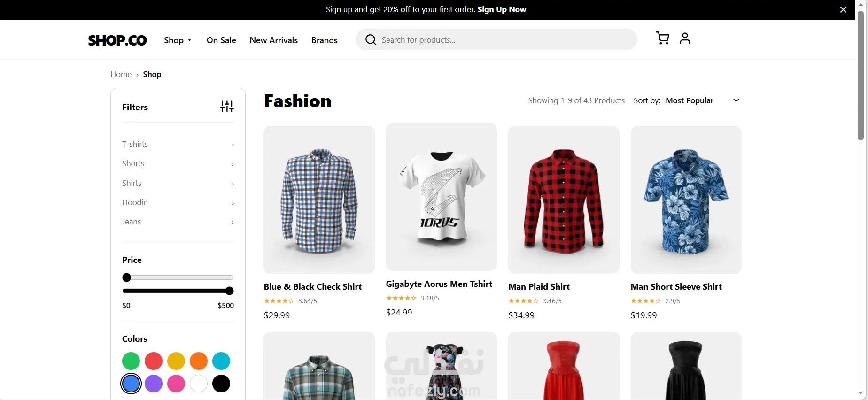Screen dimensions: 868x400
Task: Click the Man Plaid Shirt title
Action: pos(539,287)
